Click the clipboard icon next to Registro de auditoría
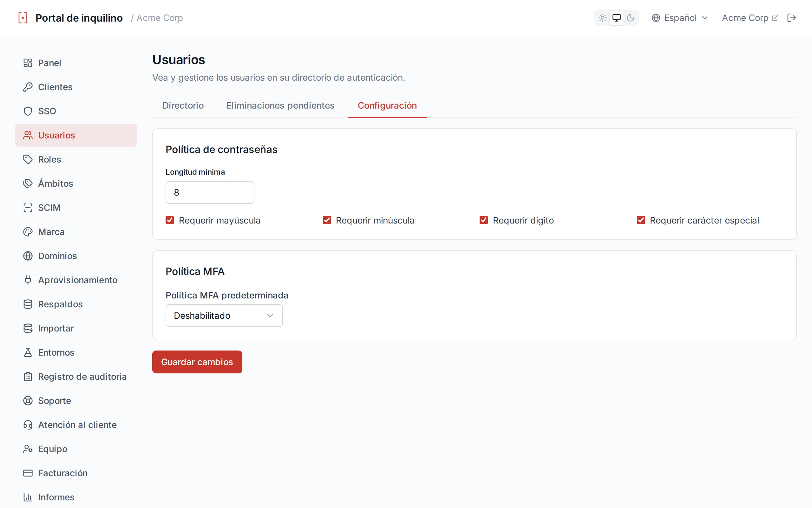 28,377
